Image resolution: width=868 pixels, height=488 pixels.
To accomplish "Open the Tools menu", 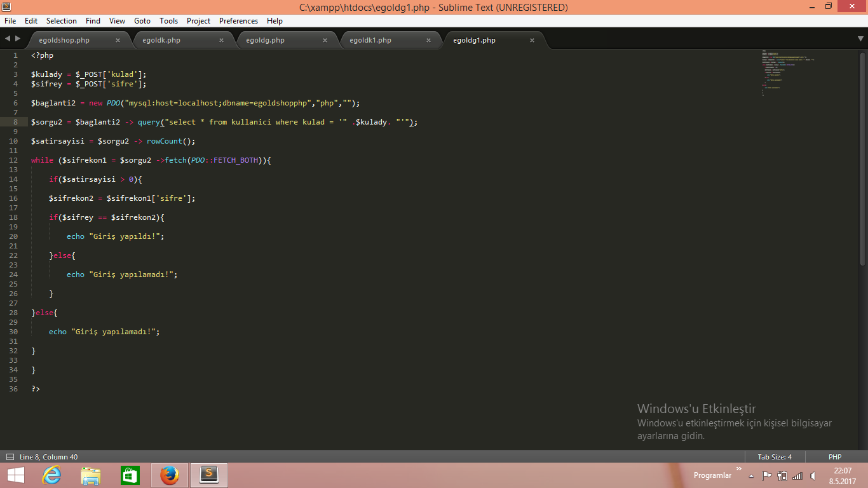I will (169, 21).
